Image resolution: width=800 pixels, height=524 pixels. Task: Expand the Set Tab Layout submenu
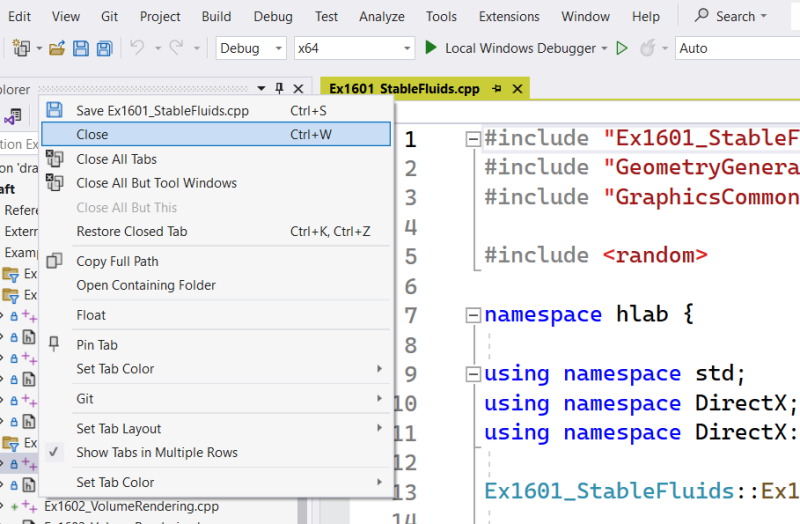(119, 428)
